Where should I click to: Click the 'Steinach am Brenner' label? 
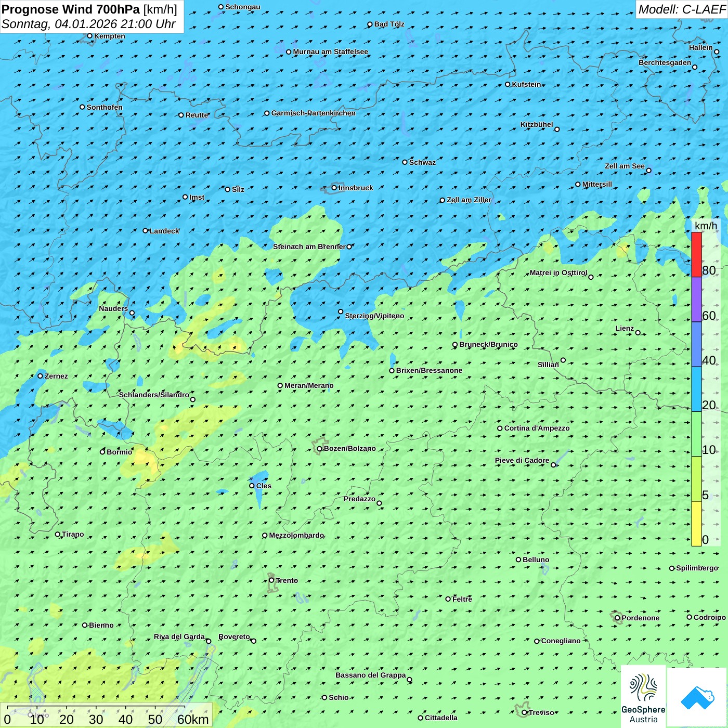click(309, 246)
